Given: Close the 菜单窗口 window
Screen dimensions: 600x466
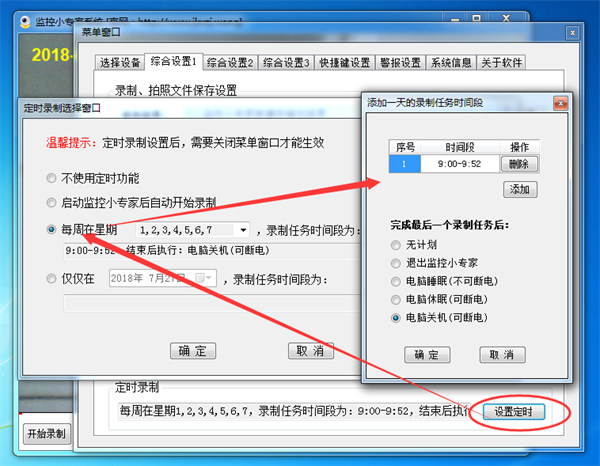Looking at the screenshot, I should [x=572, y=33].
